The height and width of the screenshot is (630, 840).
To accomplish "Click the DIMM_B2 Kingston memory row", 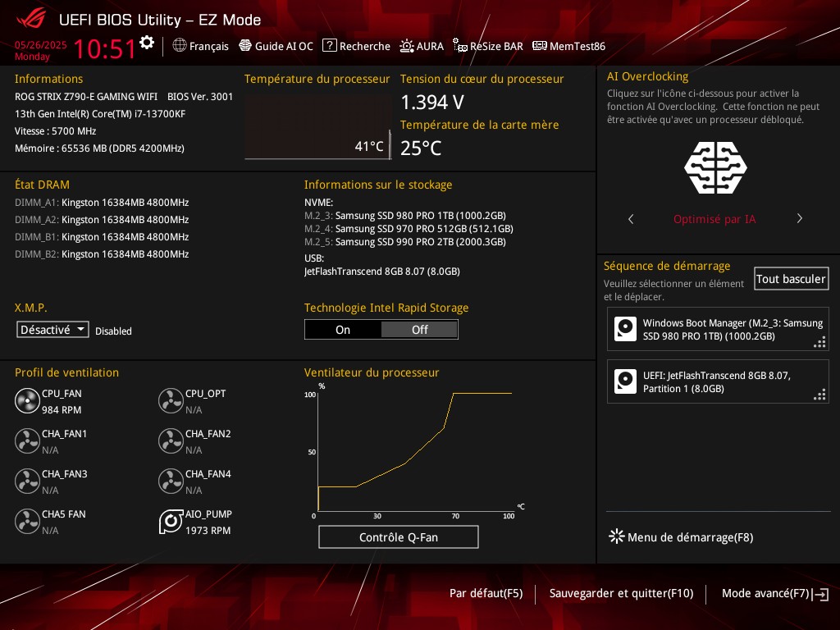I will 102,254.
